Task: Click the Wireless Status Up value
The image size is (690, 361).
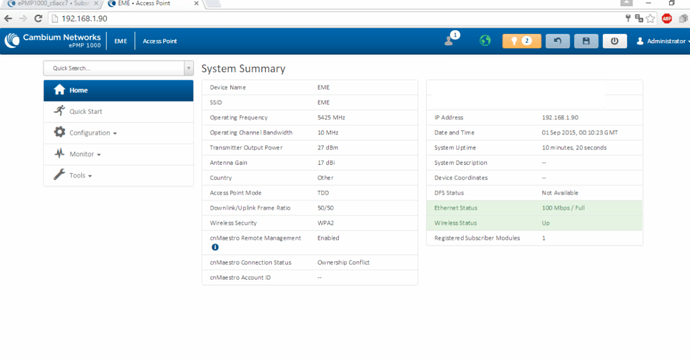Action: (x=546, y=223)
